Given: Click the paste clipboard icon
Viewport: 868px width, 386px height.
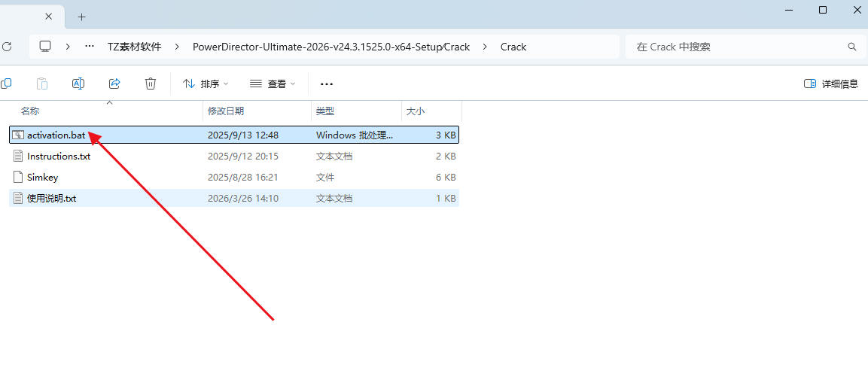Looking at the screenshot, I should tap(42, 84).
